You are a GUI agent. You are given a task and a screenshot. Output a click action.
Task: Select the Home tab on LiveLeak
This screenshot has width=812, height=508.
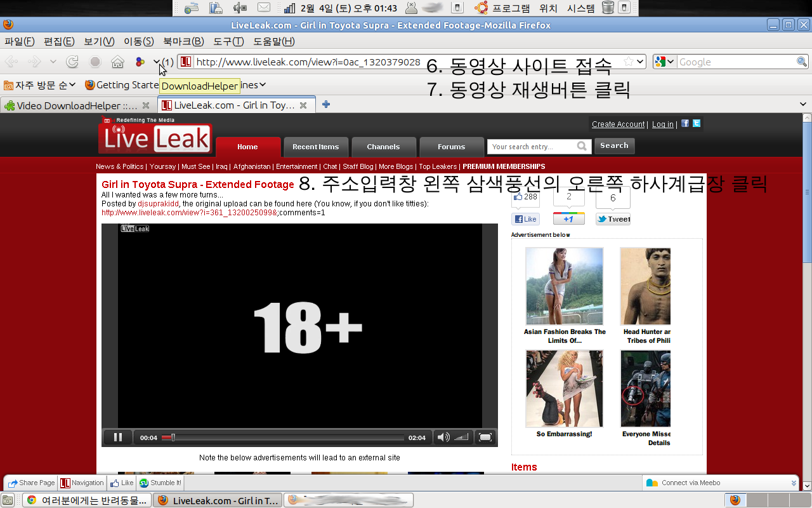(247, 147)
